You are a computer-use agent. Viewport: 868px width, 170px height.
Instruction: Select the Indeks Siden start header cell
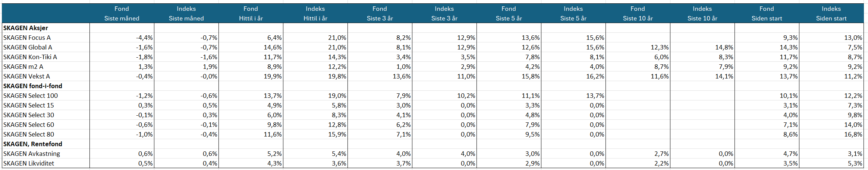click(831, 13)
